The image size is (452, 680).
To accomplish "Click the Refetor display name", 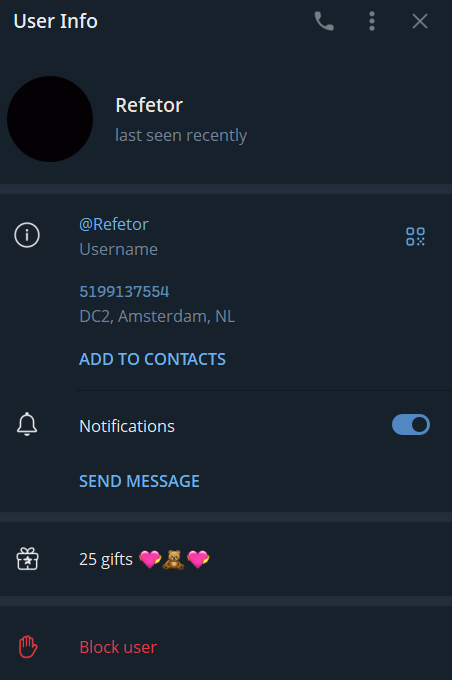I will [149, 105].
